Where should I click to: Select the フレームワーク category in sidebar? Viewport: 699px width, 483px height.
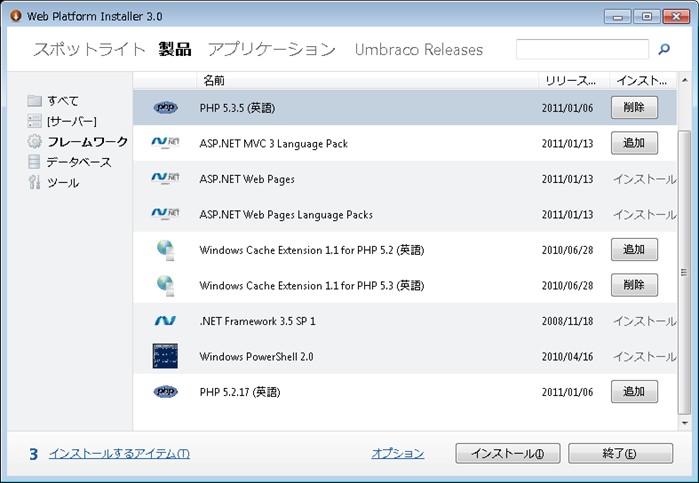(x=87, y=142)
